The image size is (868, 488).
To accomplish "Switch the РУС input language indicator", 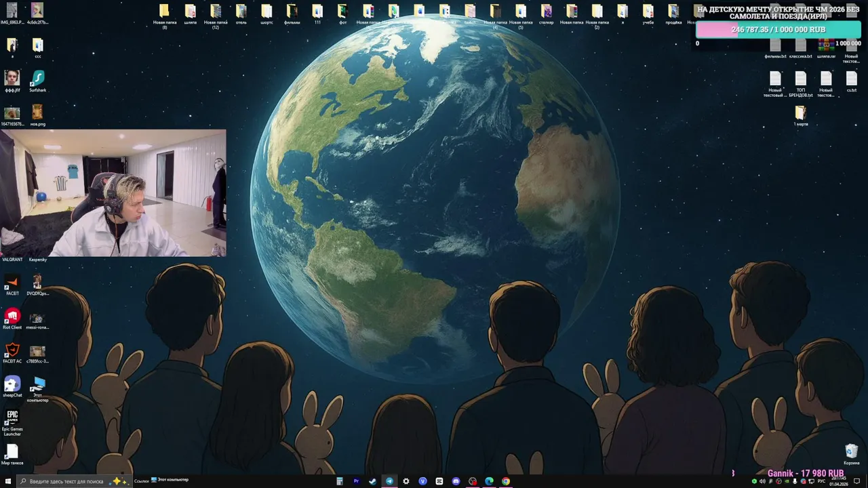I will [821, 481].
